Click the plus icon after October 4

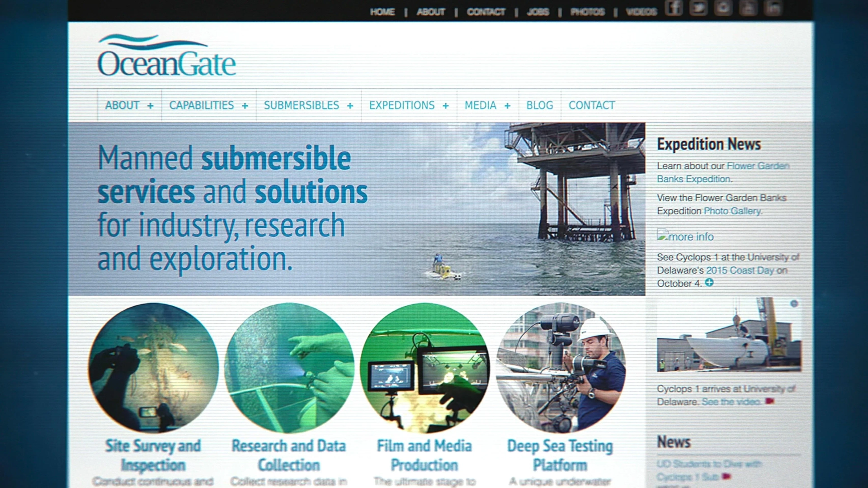click(709, 283)
